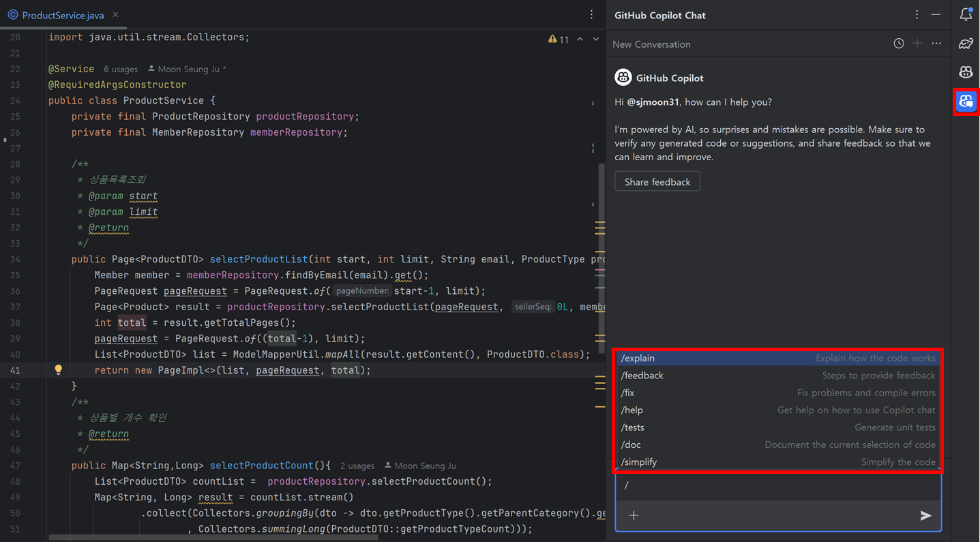Choose the /fix slash command
Screen dimensions: 980x542
(778, 393)
